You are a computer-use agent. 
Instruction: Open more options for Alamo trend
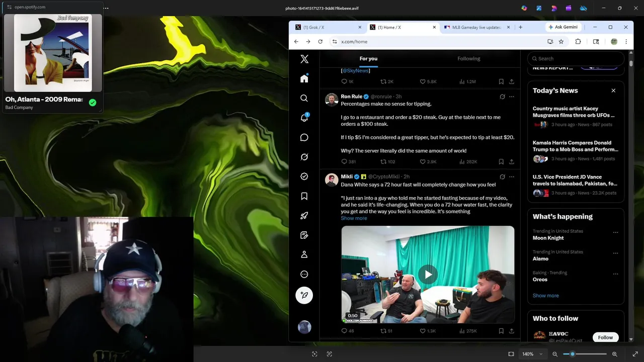(615, 253)
